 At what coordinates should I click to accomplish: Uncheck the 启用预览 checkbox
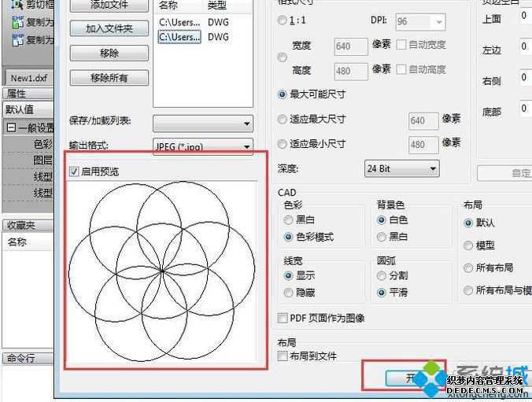(74, 171)
